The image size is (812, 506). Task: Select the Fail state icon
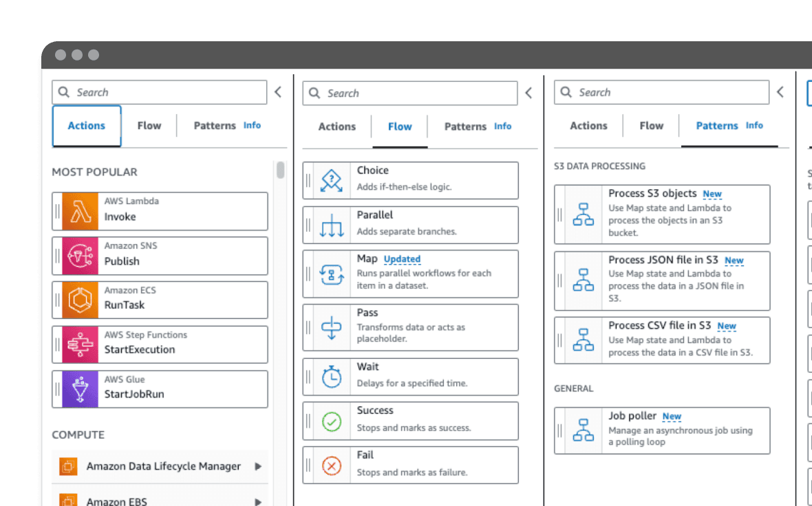[x=332, y=464]
